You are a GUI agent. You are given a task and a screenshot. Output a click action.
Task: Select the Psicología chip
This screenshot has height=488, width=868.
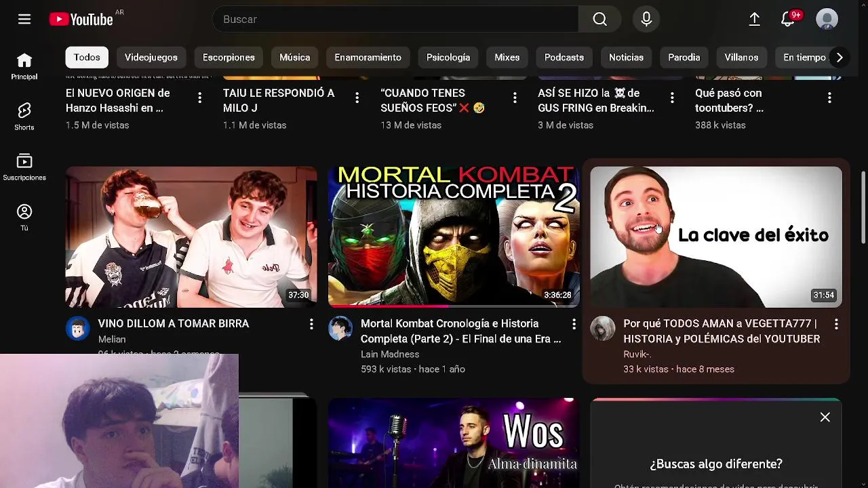[x=448, y=58]
